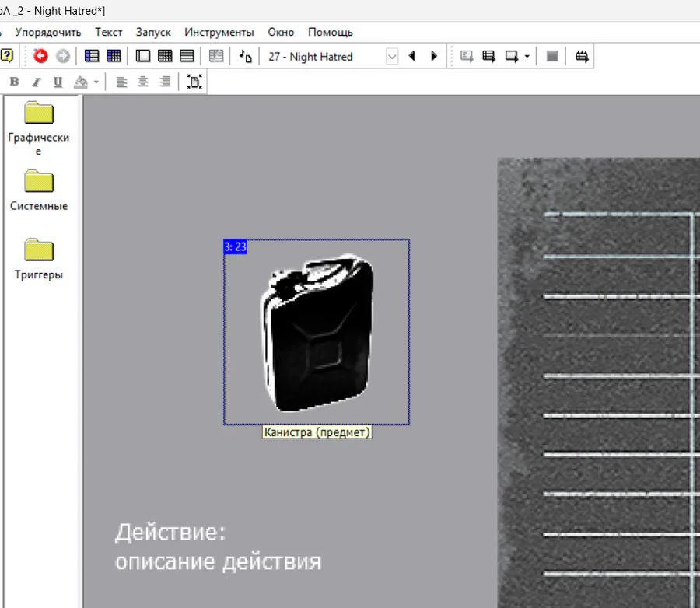Select the 'Действие: описание действия' text object
The image size is (700, 608).
pyautogui.click(x=218, y=547)
